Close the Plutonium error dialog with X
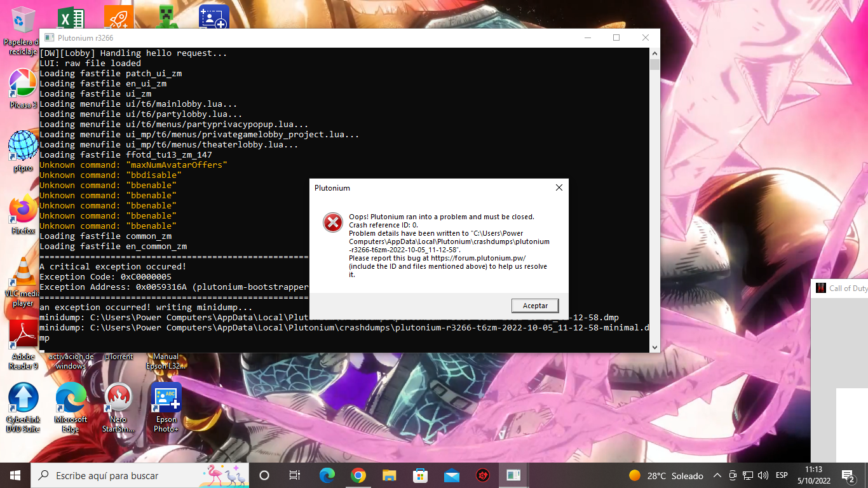The width and height of the screenshot is (868, 488). click(x=559, y=187)
